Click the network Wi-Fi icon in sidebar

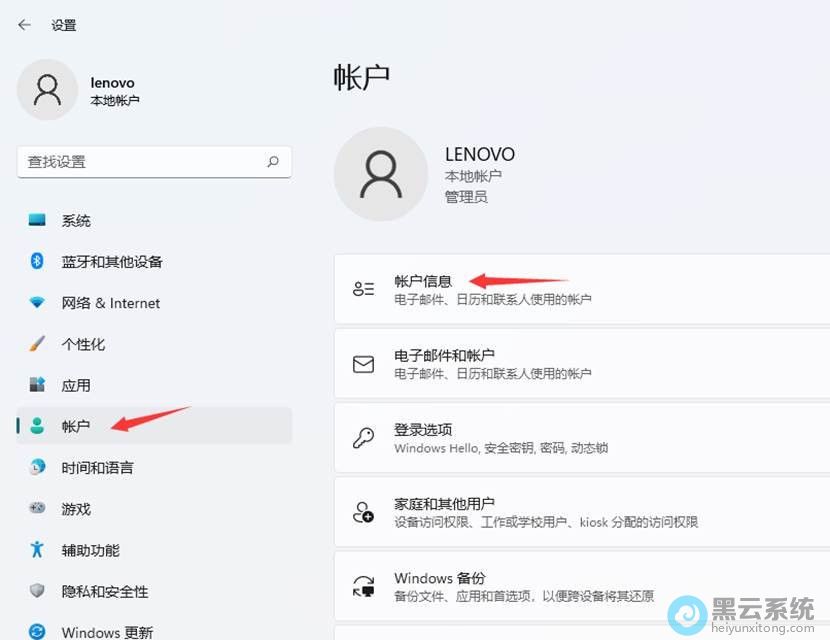[37, 303]
